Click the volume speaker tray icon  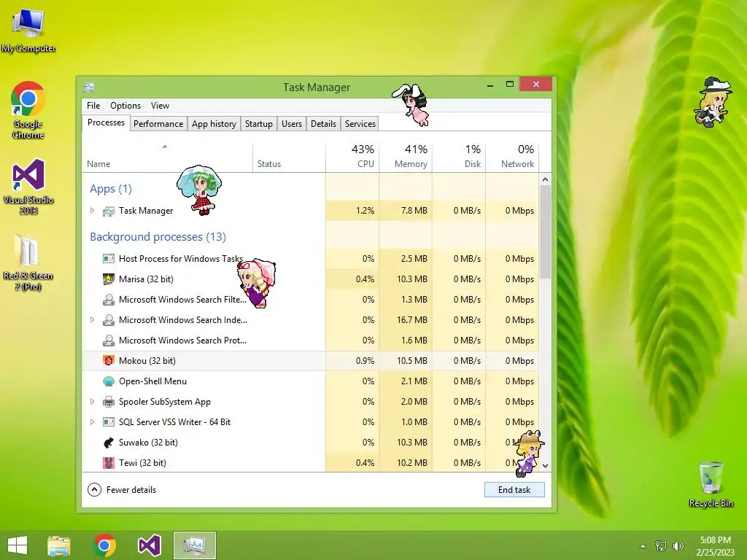click(x=678, y=545)
